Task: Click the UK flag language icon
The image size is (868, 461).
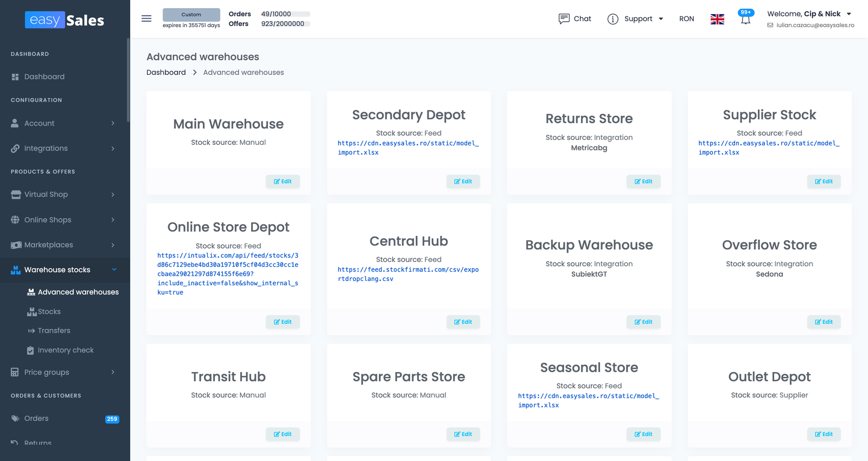Action: coord(717,19)
